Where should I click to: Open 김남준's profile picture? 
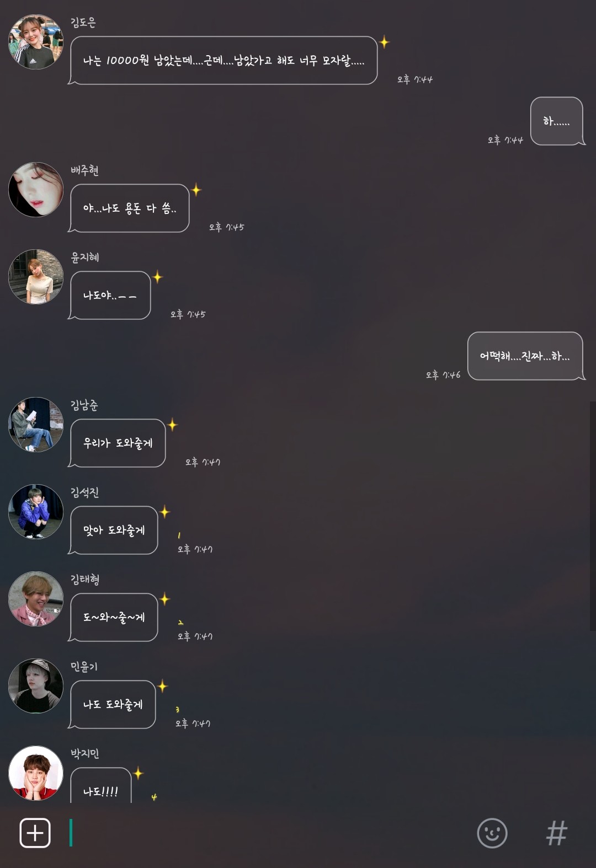coord(36,425)
